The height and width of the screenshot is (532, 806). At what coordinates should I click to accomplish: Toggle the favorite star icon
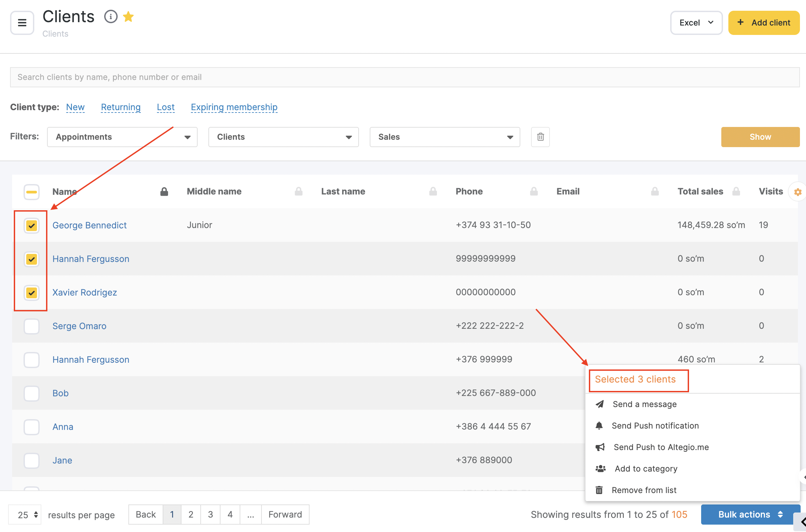tap(128, 17)
